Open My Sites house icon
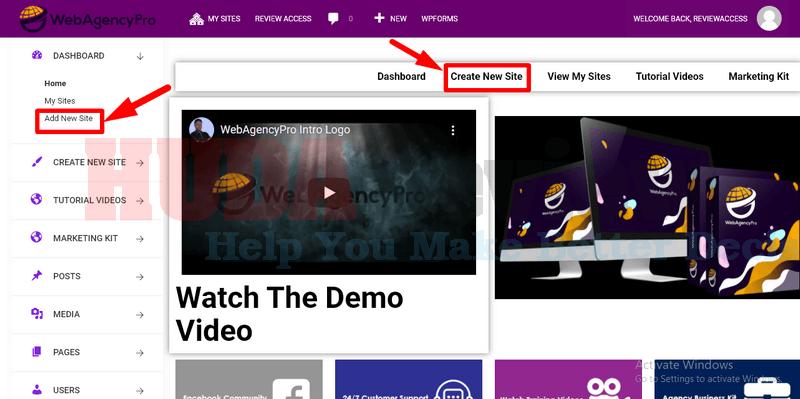 pyautogui.click(x=196, y=19)
